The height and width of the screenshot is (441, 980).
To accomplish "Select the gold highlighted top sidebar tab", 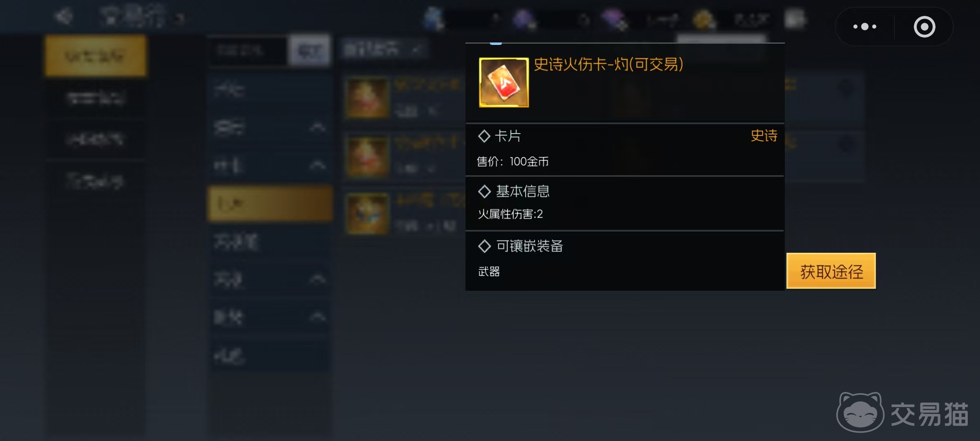I will (95, 56).
